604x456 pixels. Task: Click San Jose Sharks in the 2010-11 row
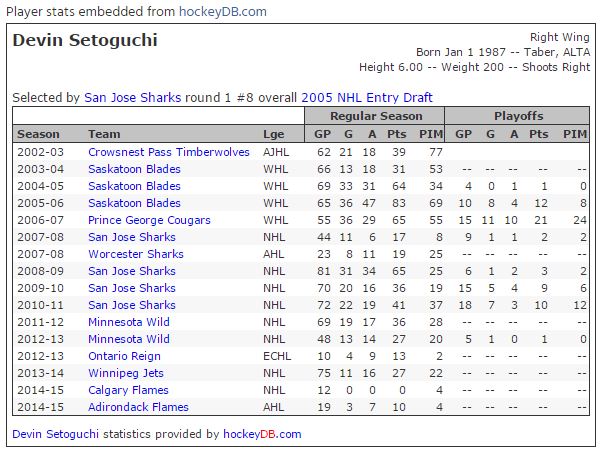(x=132, y=305)
